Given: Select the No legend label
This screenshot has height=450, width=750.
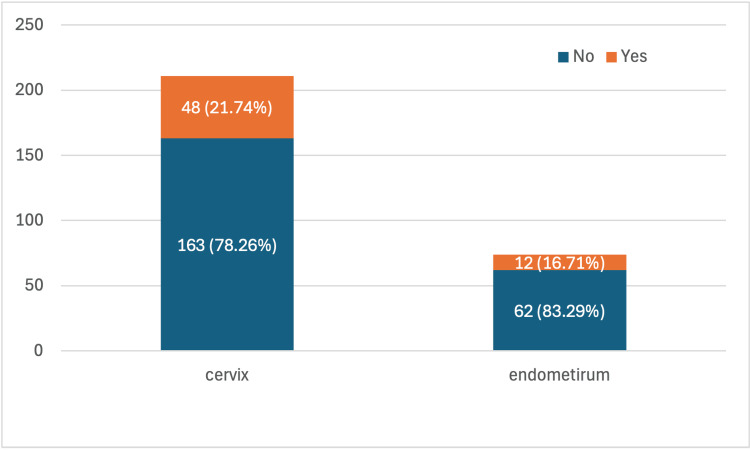Looking at the screenshot, I should pos(583,56).
